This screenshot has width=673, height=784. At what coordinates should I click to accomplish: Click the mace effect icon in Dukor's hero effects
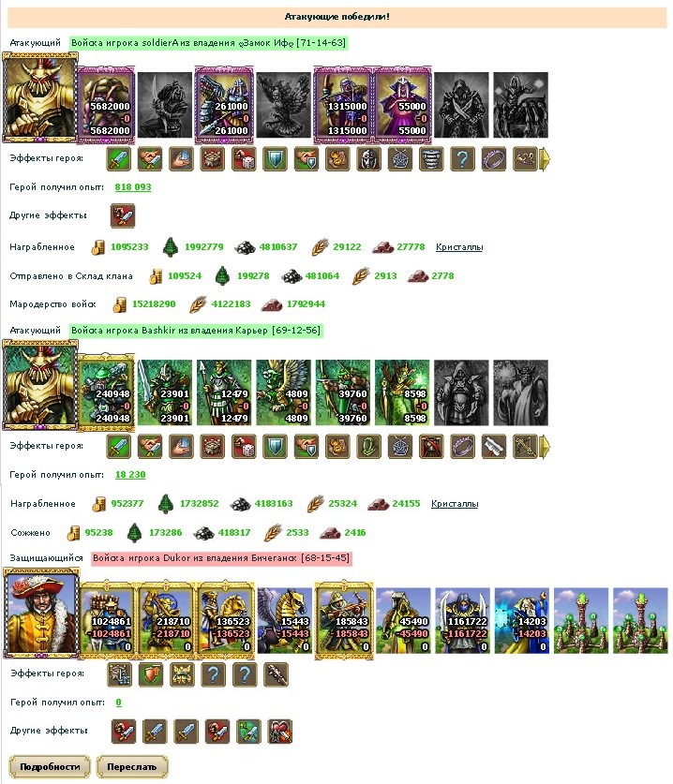[276, 674]
